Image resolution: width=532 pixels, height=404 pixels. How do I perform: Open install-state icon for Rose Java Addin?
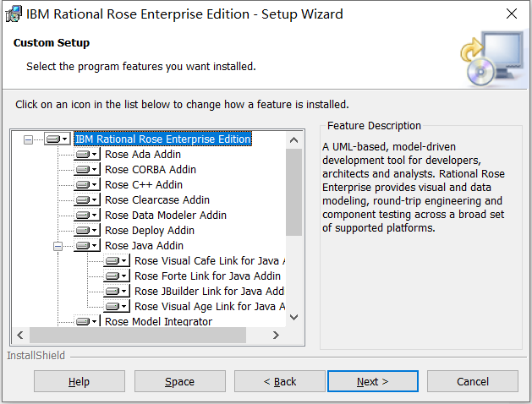tap(87, 245)
